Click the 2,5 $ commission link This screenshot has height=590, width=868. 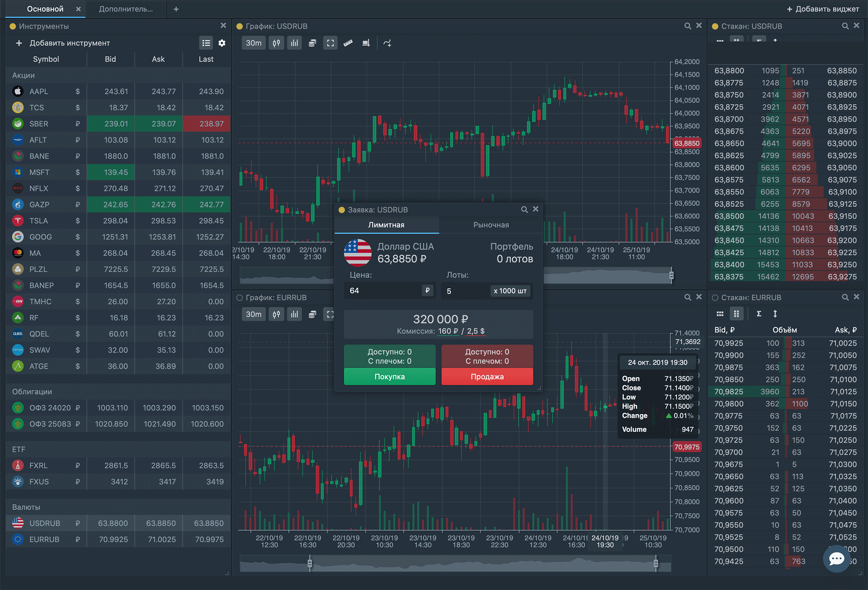pos(476,331)
